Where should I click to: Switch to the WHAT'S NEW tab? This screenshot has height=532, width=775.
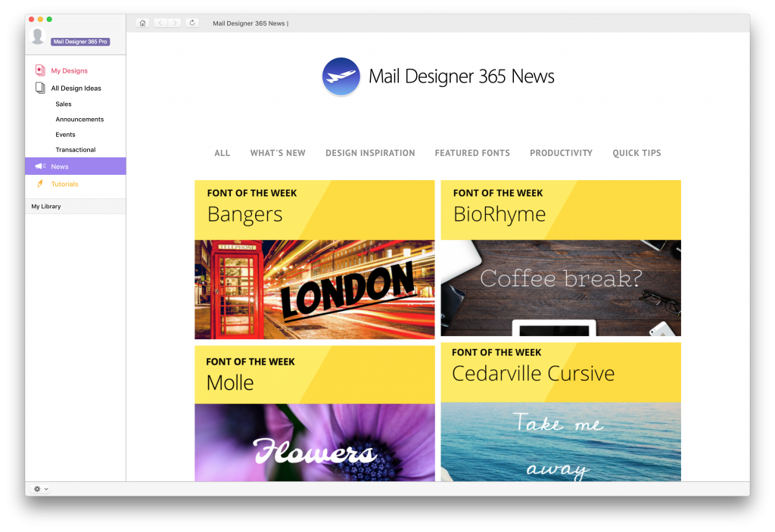[278, 154]
